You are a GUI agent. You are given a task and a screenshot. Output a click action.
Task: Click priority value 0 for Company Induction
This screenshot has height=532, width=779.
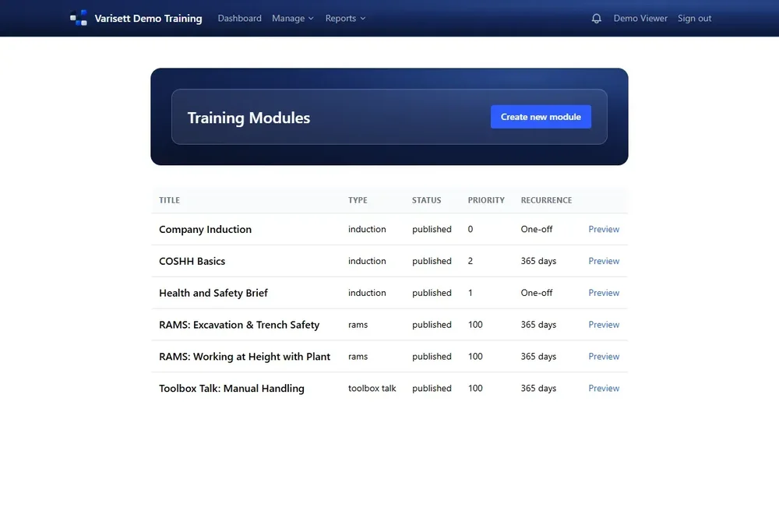[x=471, y=229]
